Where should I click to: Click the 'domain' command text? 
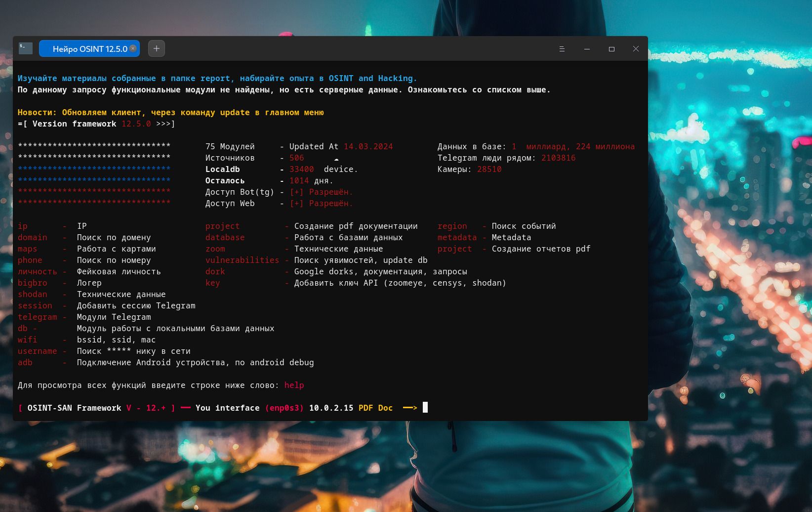[x=33, y=237]
